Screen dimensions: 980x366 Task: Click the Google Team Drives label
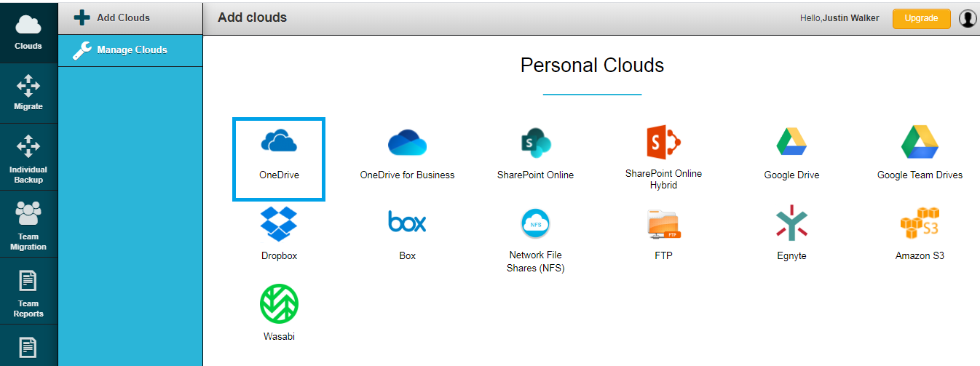coord(920,175)
